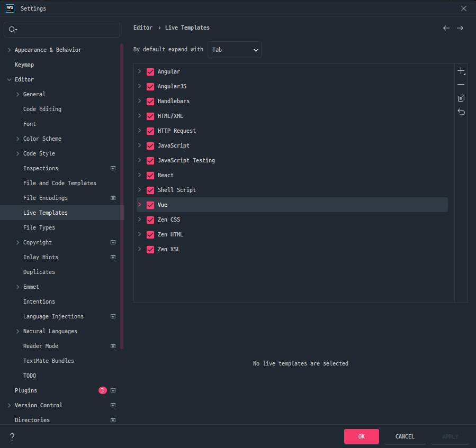Uncheck the Vue template group

(x=150, y=205)
